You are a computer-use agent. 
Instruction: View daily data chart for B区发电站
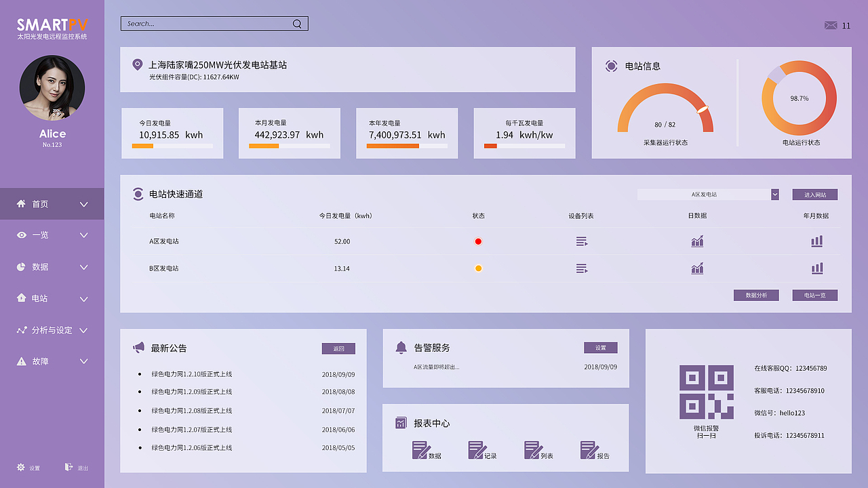point(697,268)
